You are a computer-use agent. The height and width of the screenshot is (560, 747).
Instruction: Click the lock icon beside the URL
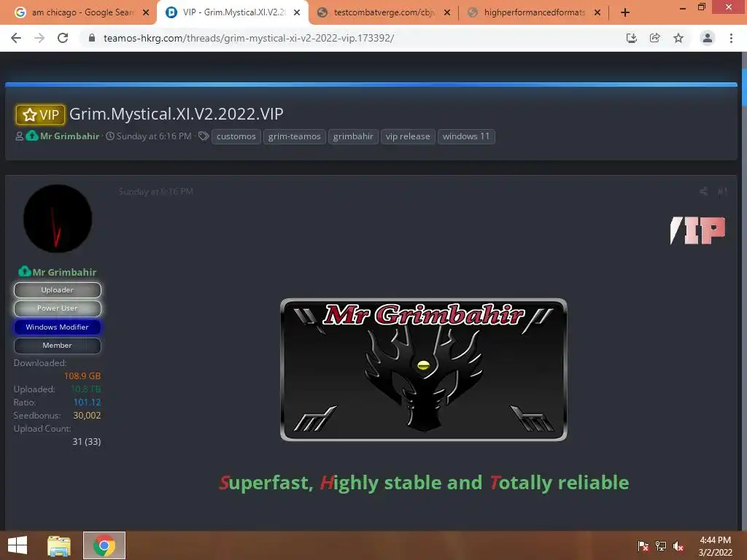tap(92, 38)
